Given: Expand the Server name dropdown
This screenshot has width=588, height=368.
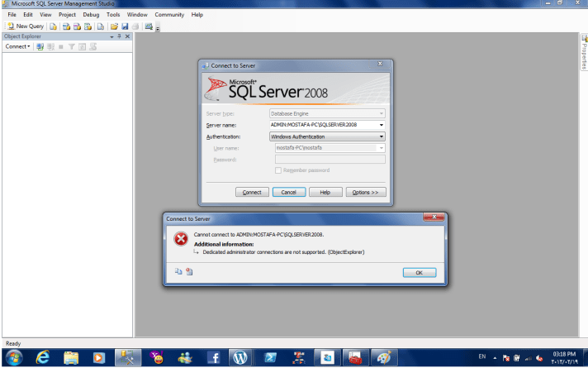Looking at the screenshot, I should pyautogui.click(x=382, y=125).
